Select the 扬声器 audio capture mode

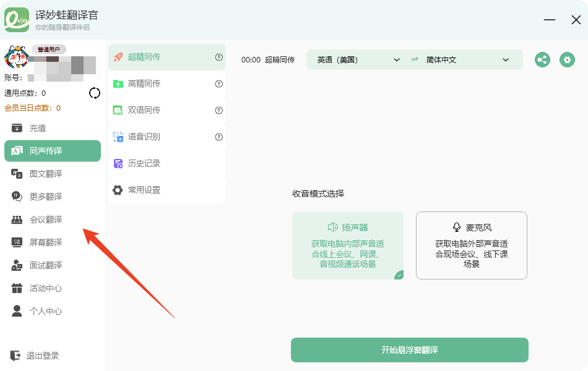click(x=347, y=245)
